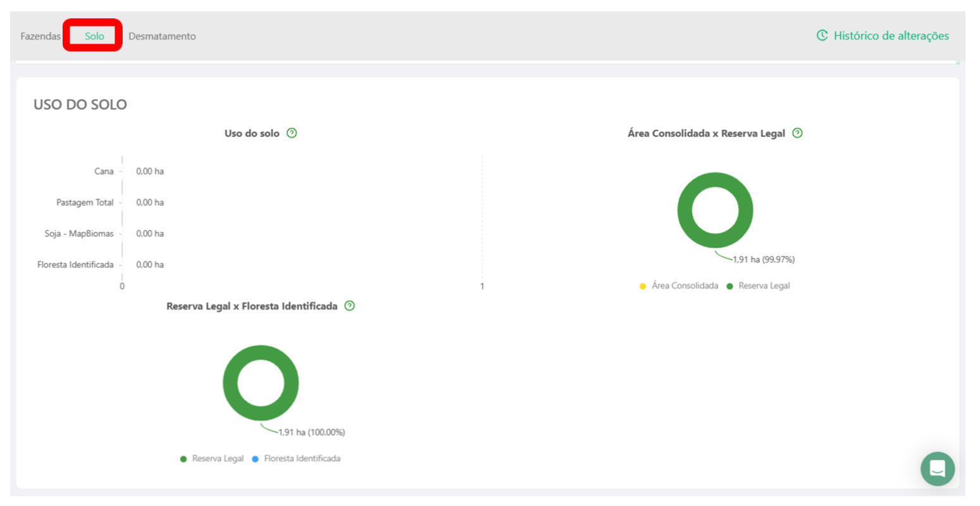Click Reserva Legal x Floresta Identificada chart title
The image size is (980, 506).
[252, 306]
